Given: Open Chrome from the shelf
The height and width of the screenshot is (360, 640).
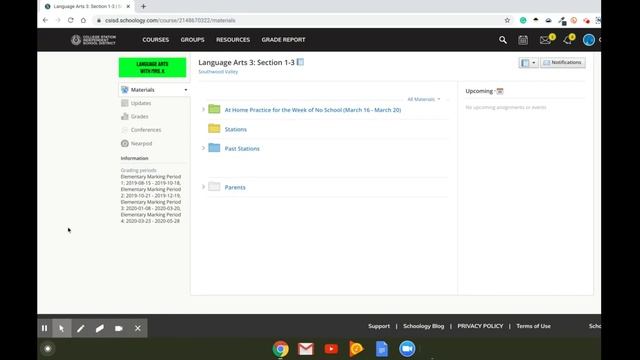Looking at the screenshot, I should coord(280,349).
